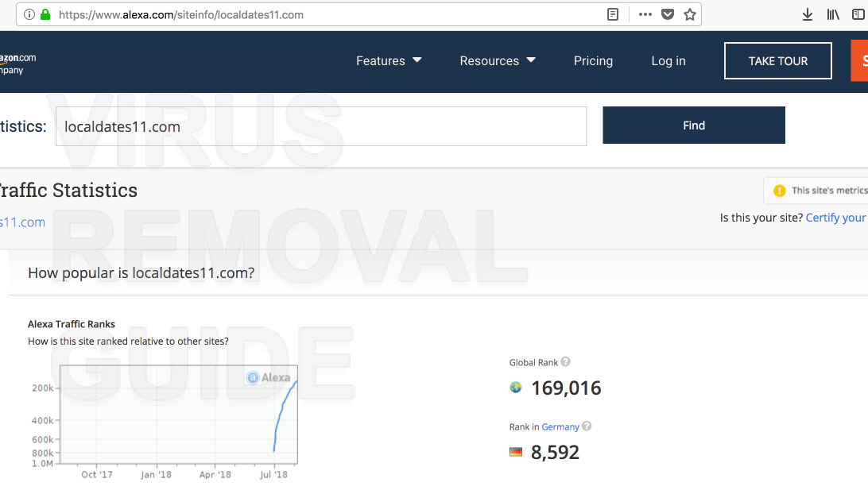868x494 pixels.
Task: Toggle the Firefox sidebar icon
Action: point(858,15)
